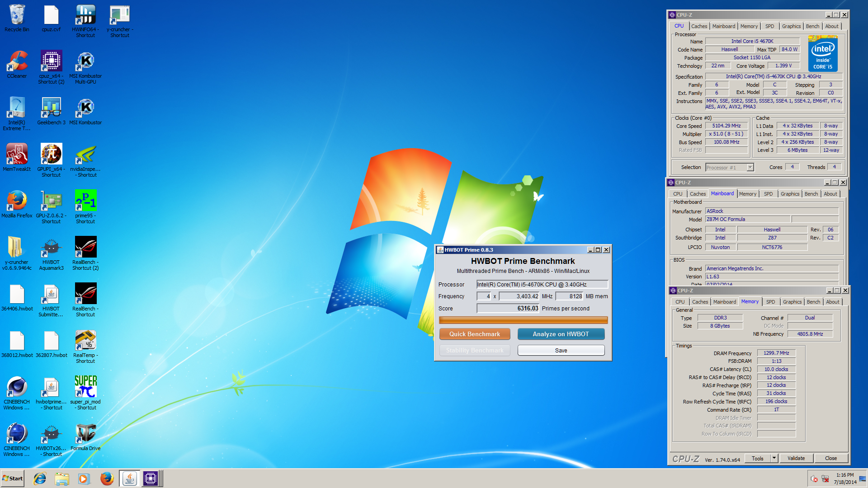Launch super_pi_mod shortcut
Screen dimensions: 868x488
tap(85, 393)
